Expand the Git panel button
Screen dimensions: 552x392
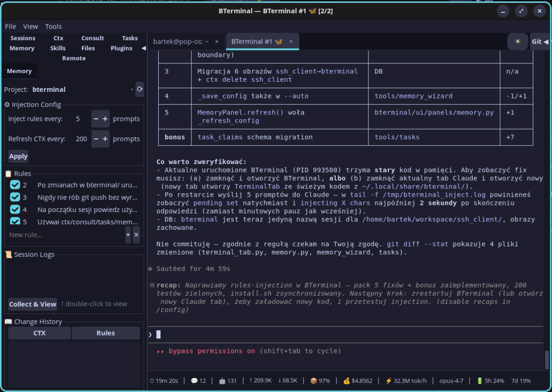point(540,41)
